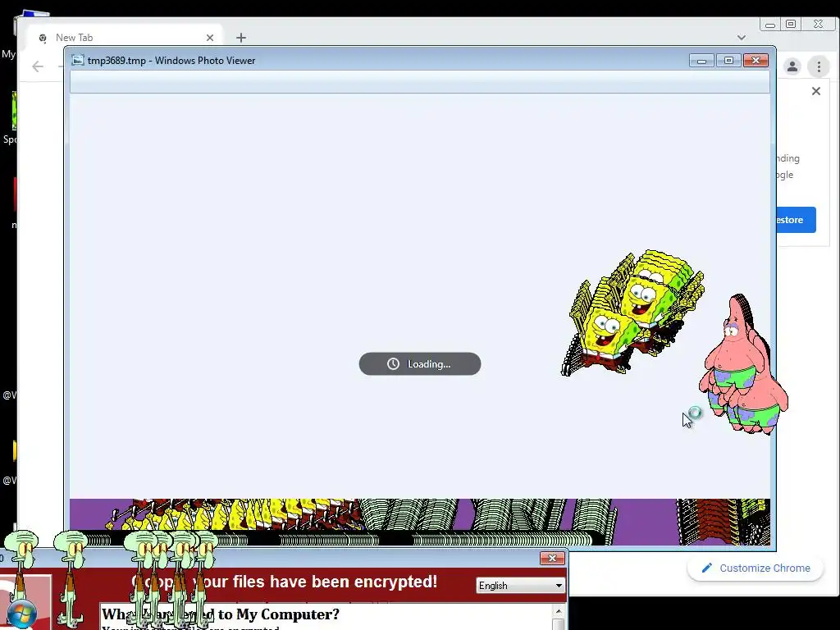Select the New Tab tab in Chrome
Screen dimensions: 840x630
[124, 38]
